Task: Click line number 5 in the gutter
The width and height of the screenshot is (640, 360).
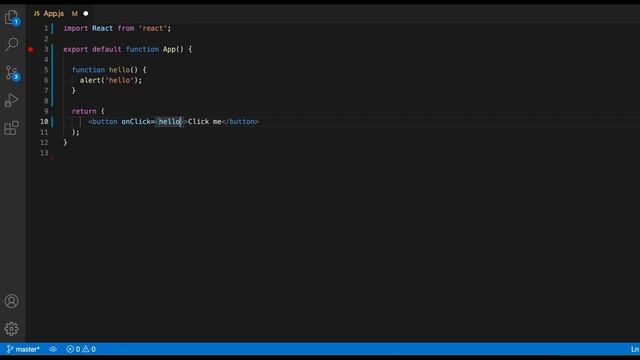Action: tap(46, 70)
